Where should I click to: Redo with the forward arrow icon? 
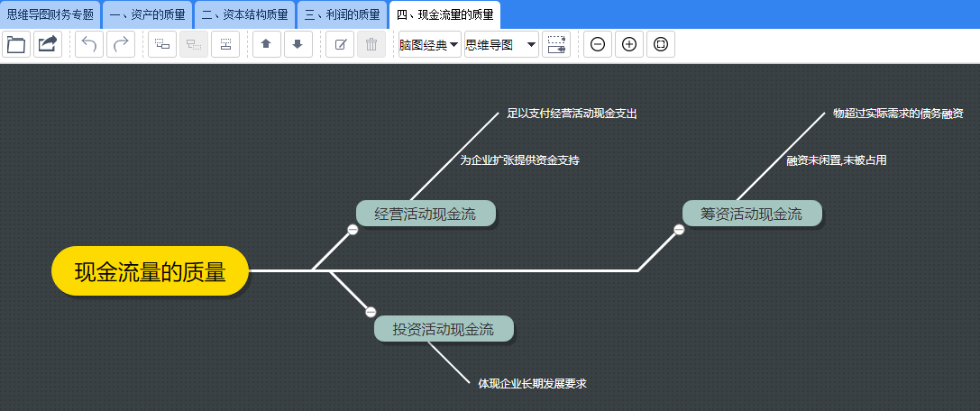pyautogui.click(x=121, y=44)
